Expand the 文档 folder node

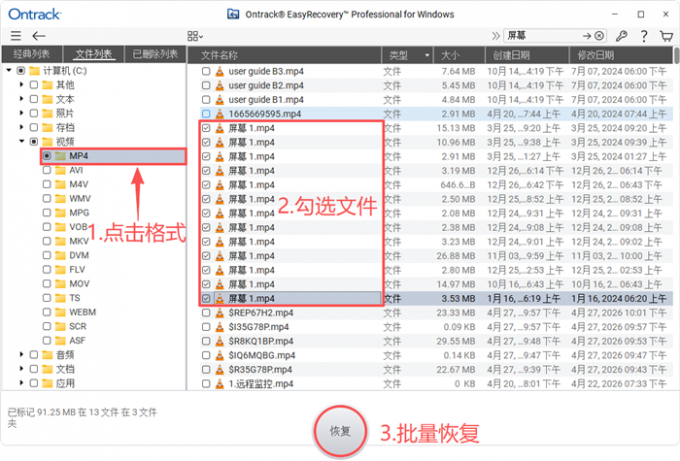[21, 369]
